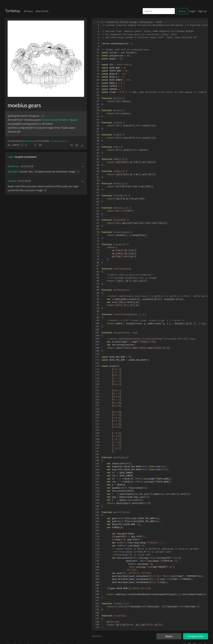Collapse the rotX function at line 192
Screen dimensions: 213x644
pos(100,603)
